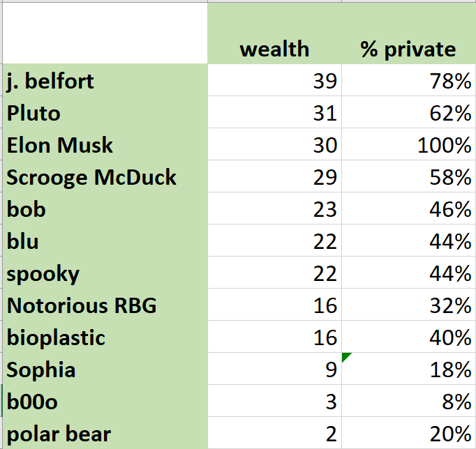476x449 pixels.
Task: Select Elon Musk's 100% private cell
Action: tap(408, 145)
